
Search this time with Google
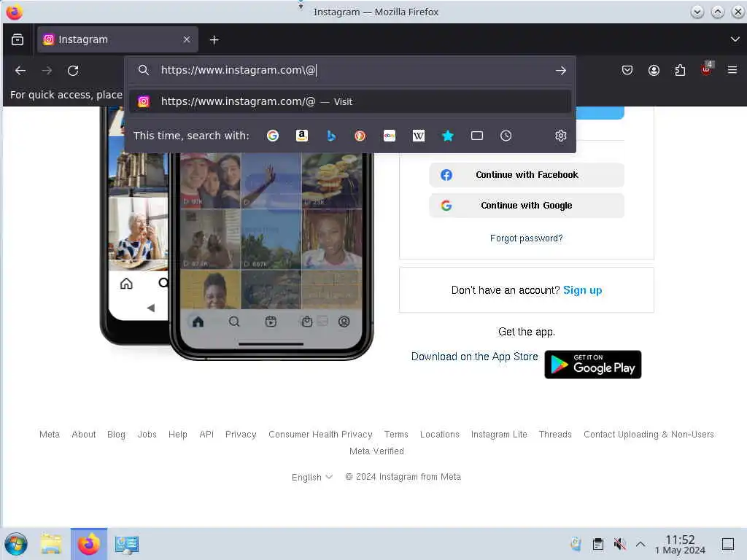(x=273, y=136)
